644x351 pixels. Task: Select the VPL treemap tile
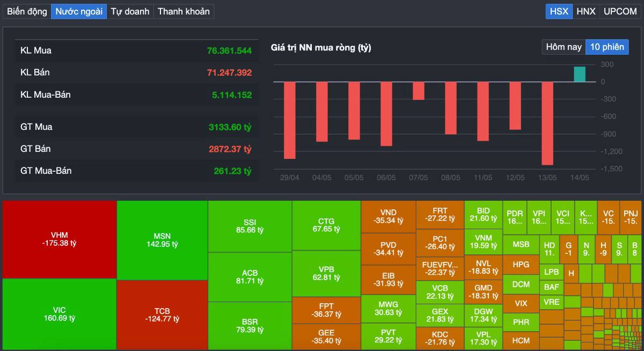(x=483, y=338)
